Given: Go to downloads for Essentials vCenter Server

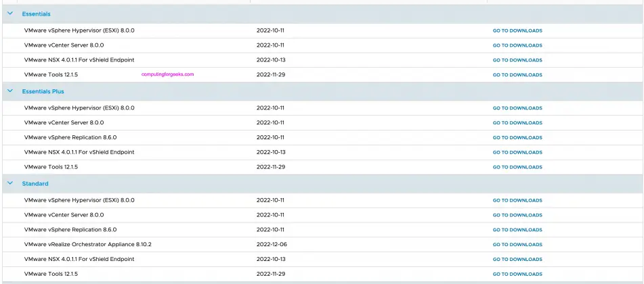Looking at the screenshot, I should (x=517, y=46).
